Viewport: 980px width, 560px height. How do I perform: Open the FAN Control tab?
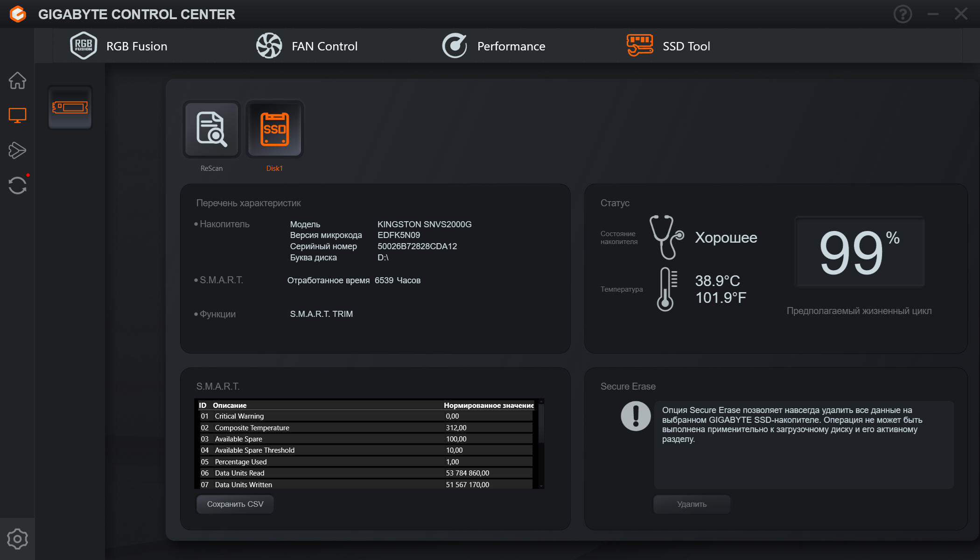pos(307,46)
